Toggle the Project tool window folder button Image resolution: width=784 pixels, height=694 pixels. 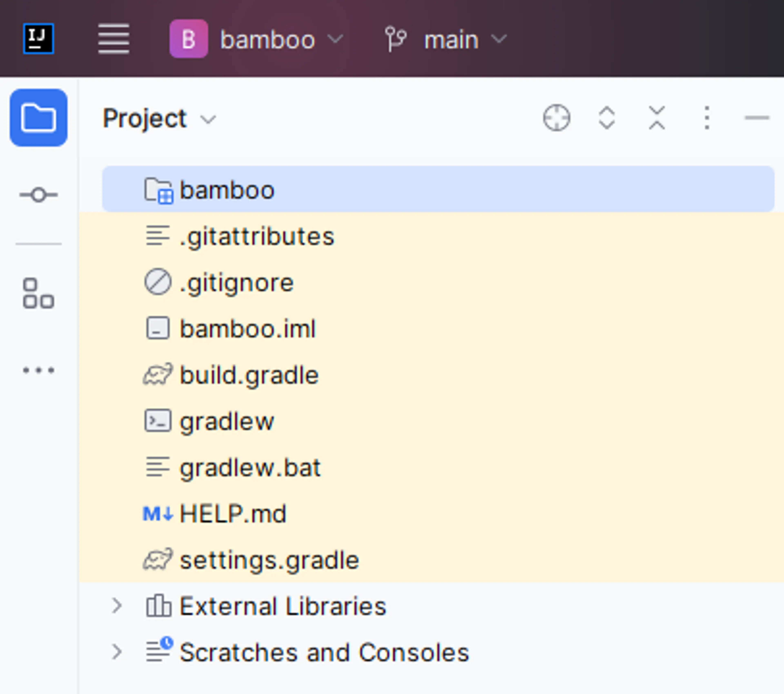(x=38, y=117)
